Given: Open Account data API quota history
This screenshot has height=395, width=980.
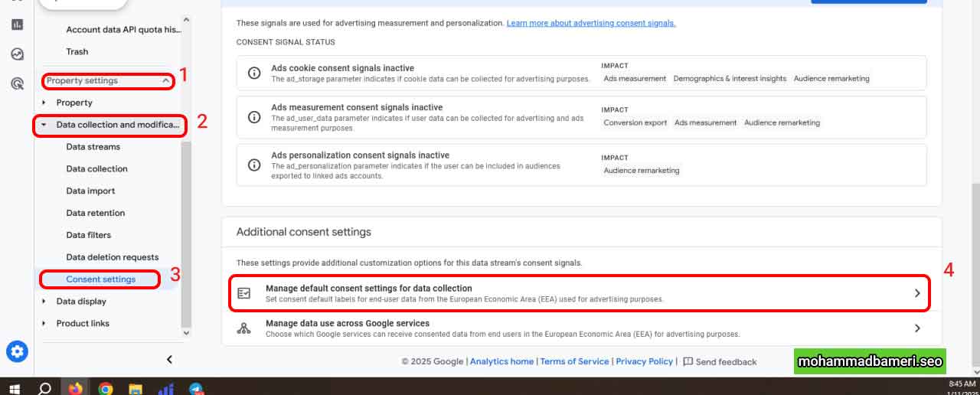Looking at the screenshot, I should click(124, 30).
